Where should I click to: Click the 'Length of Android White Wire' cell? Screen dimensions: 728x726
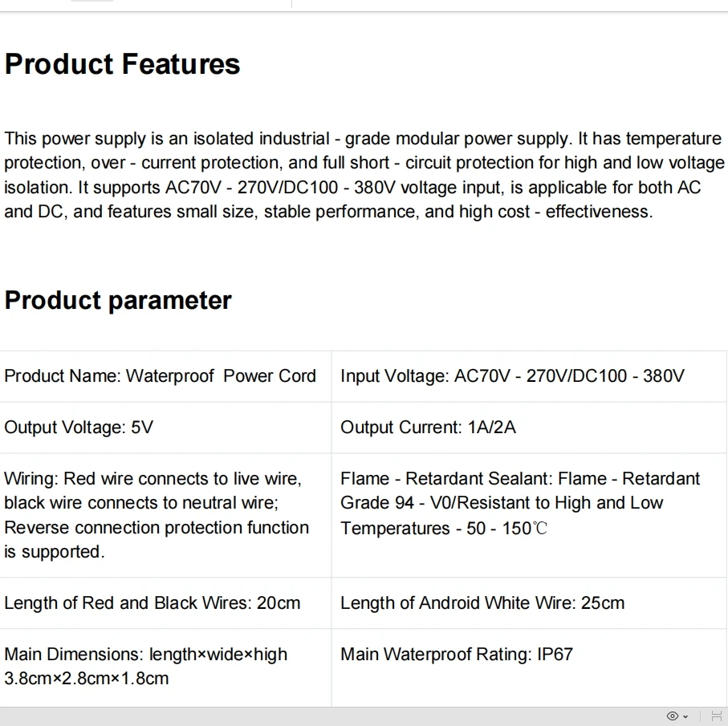click(482, 603)
